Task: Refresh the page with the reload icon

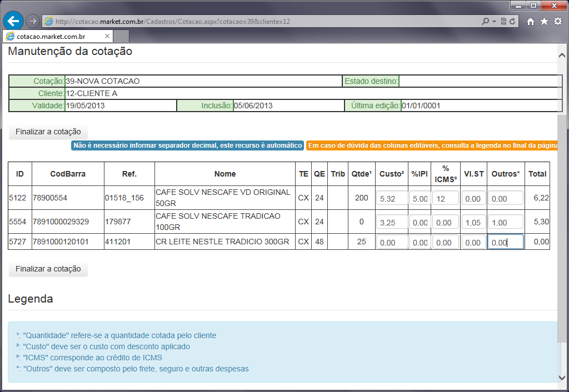Action: click(x=512, y=22)
